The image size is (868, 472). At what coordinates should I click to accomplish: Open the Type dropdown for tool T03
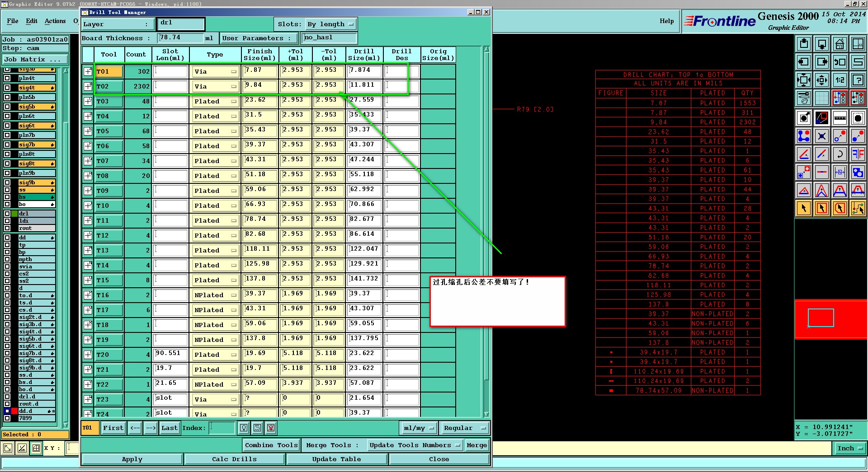(215, 101)
